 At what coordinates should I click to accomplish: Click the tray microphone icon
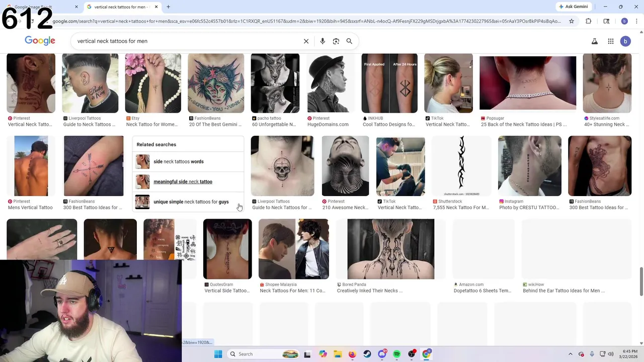(x=592, y=354)
